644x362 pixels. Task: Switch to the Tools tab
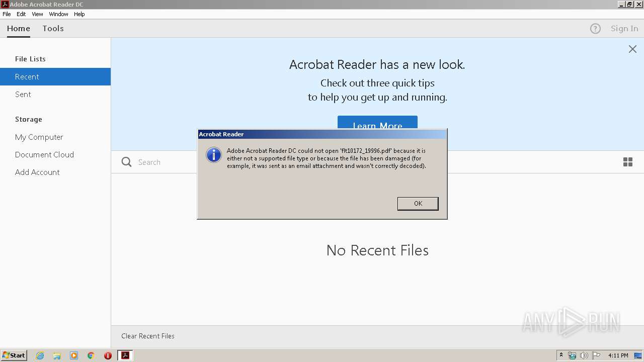[x=53, y=29]
